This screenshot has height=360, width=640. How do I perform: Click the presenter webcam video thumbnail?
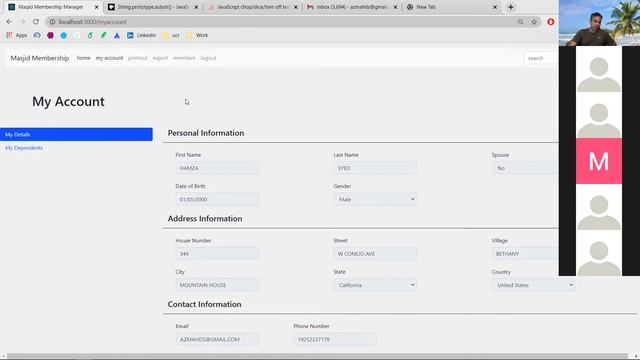pyautogui.click(x=599, y=23)
